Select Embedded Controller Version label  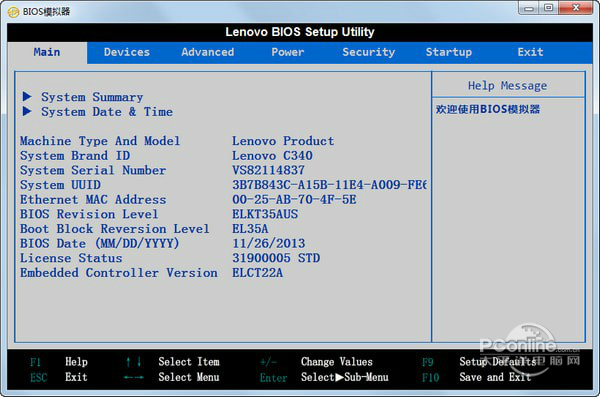[x=119, y=273]
